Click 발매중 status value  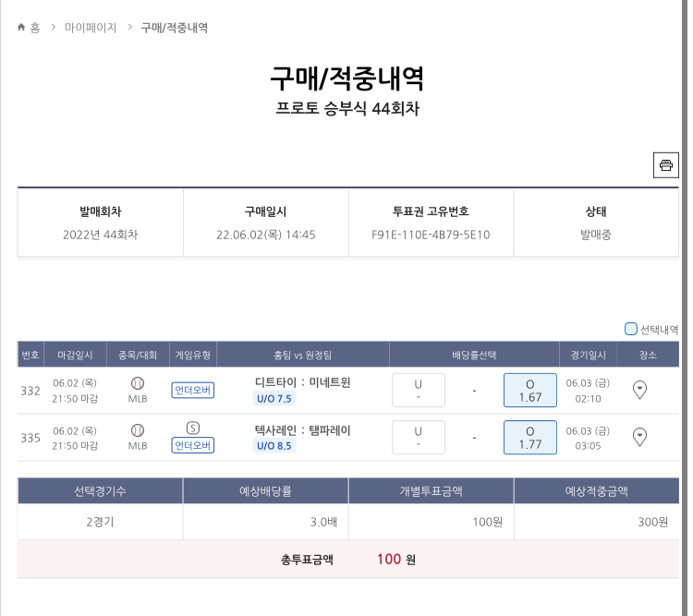596,235
